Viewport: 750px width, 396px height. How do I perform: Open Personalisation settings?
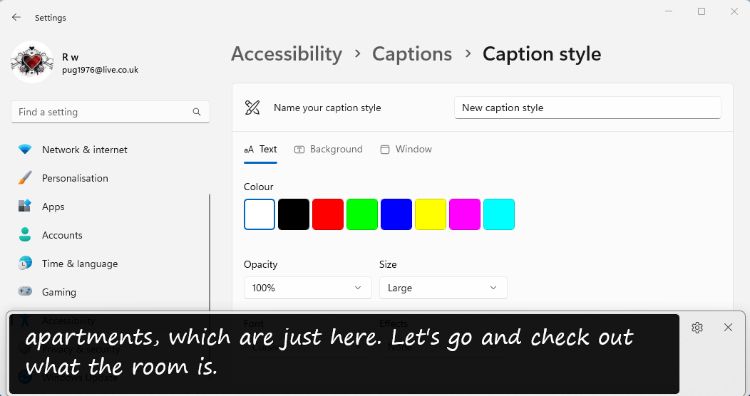pos(110,178)
